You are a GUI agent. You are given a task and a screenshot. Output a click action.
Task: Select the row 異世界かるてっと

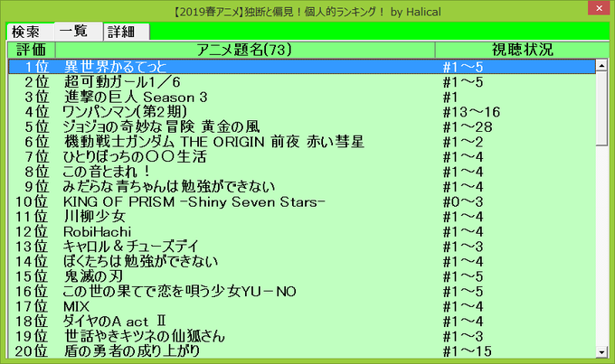[x=301, y=67]
